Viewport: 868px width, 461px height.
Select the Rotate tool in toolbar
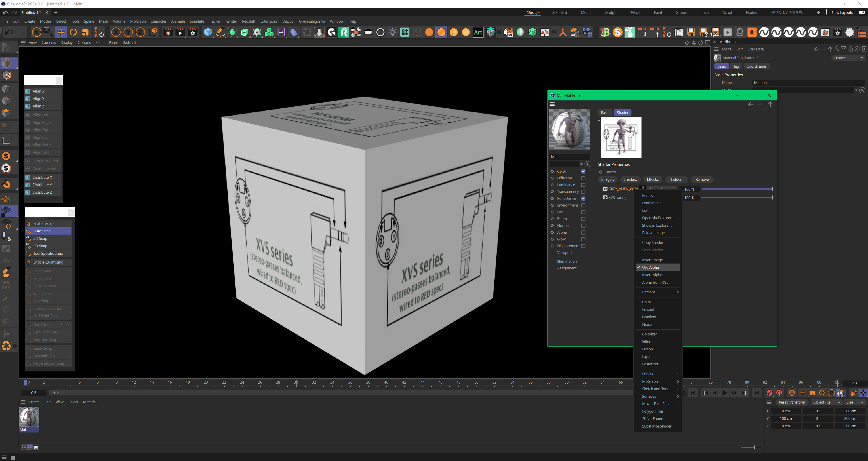pos(73,32)
